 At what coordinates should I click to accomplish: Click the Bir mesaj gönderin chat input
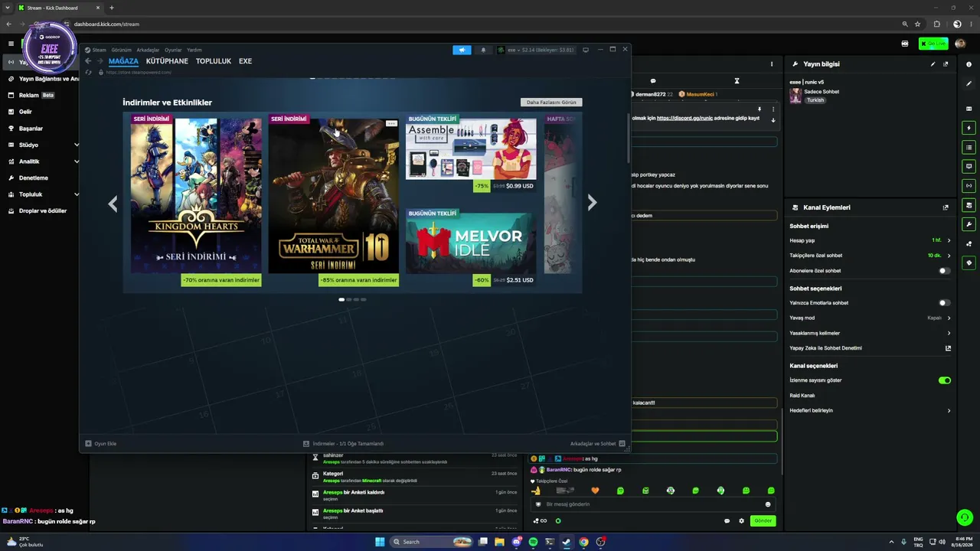click(x=652, y=504)
